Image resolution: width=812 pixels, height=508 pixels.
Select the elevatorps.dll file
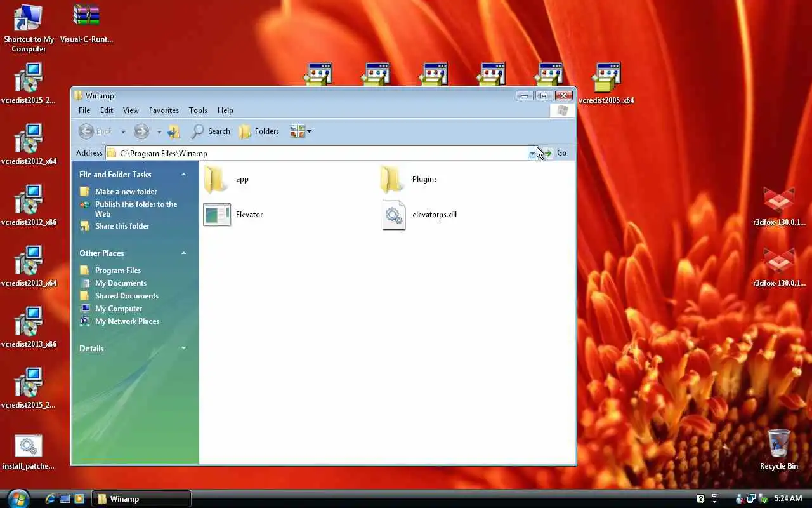(420, 215)
